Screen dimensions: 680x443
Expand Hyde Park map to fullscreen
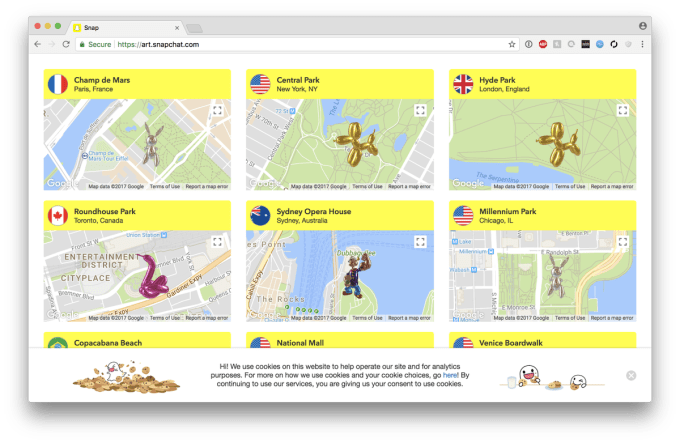coord(623,111)
